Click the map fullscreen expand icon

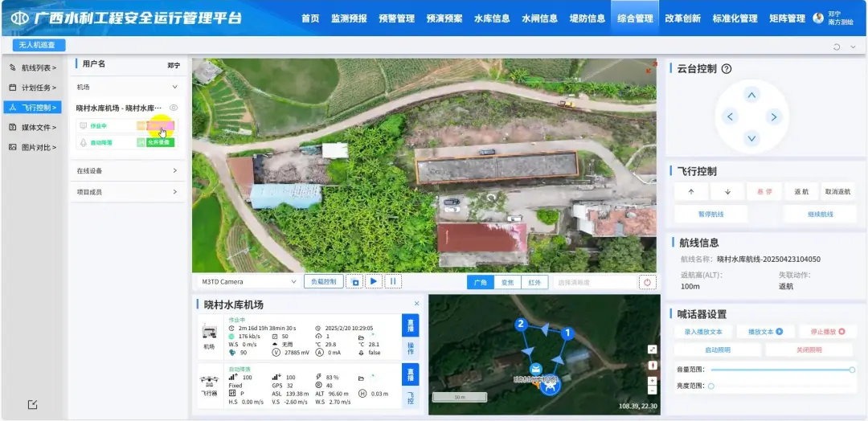click(x=652, y=349)
